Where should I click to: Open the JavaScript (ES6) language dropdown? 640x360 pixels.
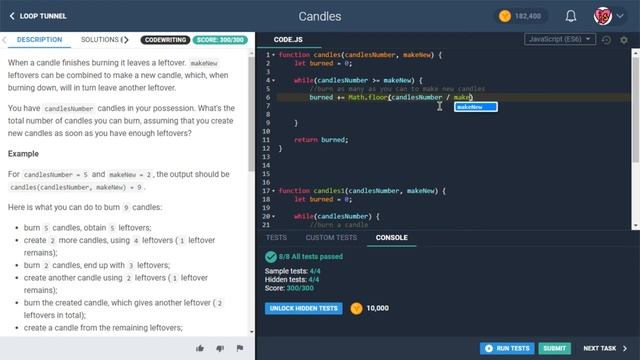(x=560, y=39)
